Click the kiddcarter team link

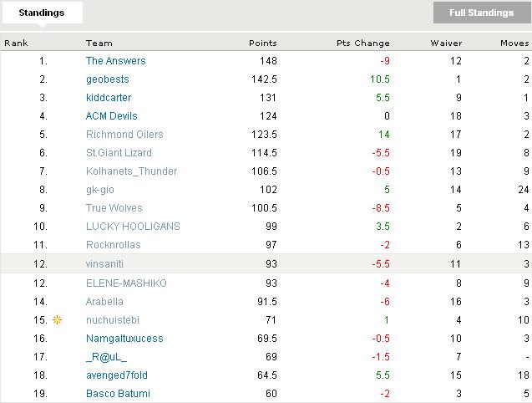pyautogui.click(x=109, y=98)
